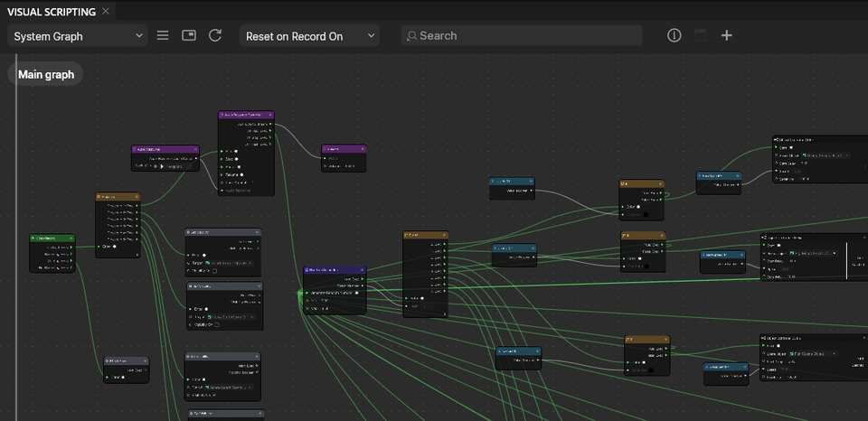The image size is (868, 421).
Task: Open the System Graph dropdown
Action: coord(78,36)
